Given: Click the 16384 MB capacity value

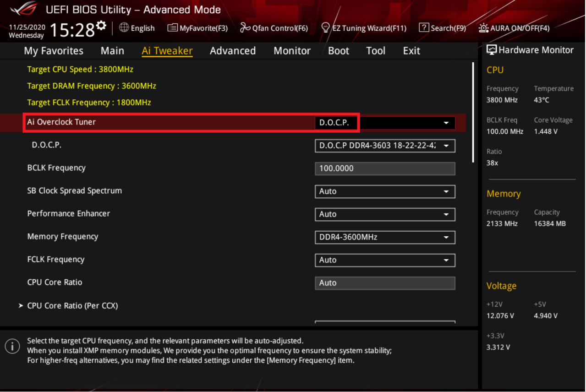Looking at the screenshot, I should [x=550, y=223].
